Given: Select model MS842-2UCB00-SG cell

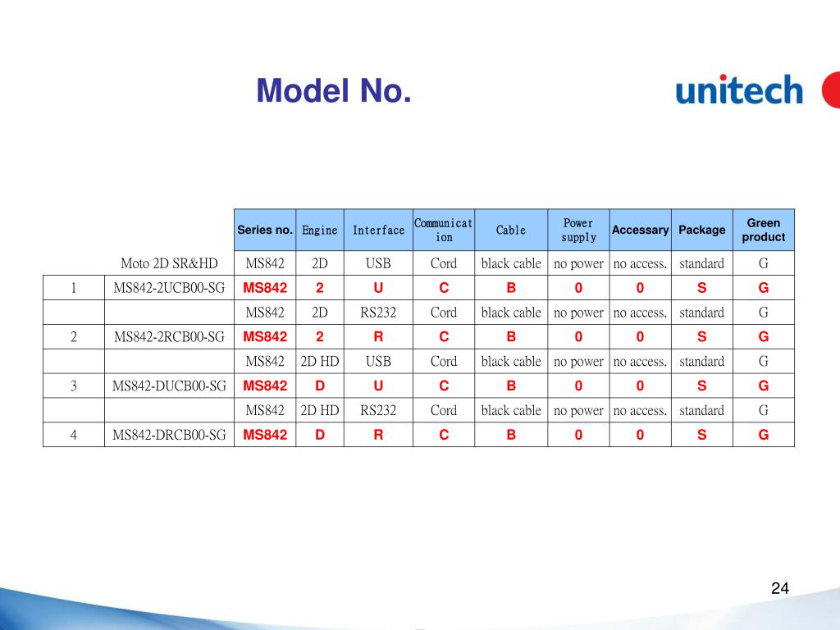Looking at the screenshot, I should pyautogui.click(x=169, y=288).
